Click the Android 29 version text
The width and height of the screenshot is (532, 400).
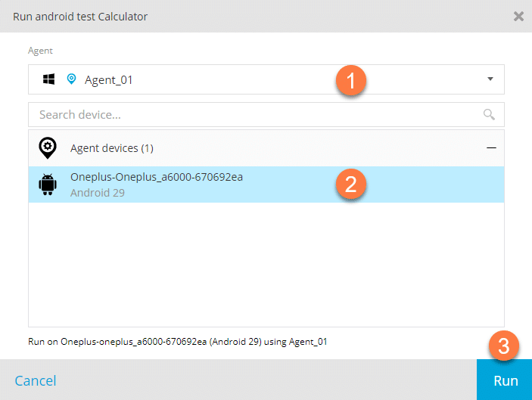(x=98, y=193)
